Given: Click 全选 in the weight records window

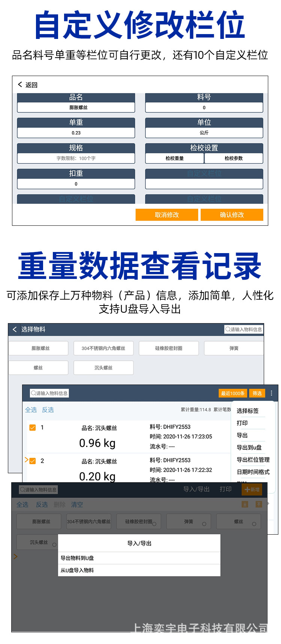Looking at the screenshot, I should 31,410.
